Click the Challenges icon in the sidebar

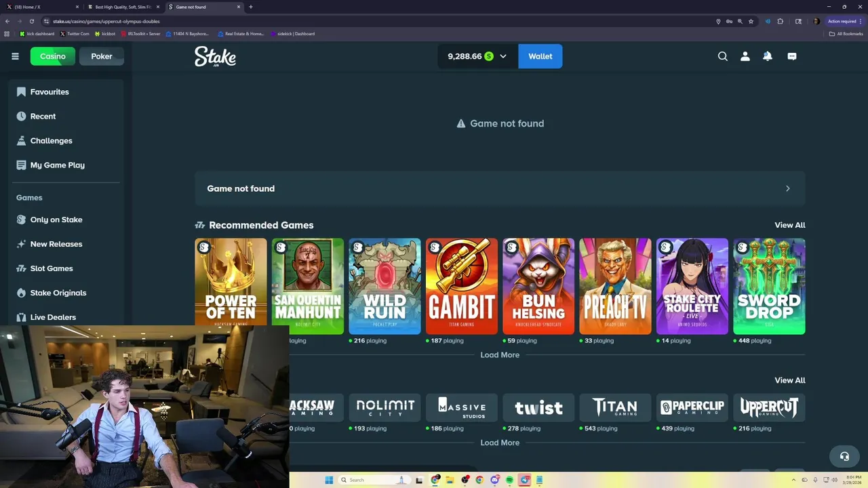pos(21,140)
